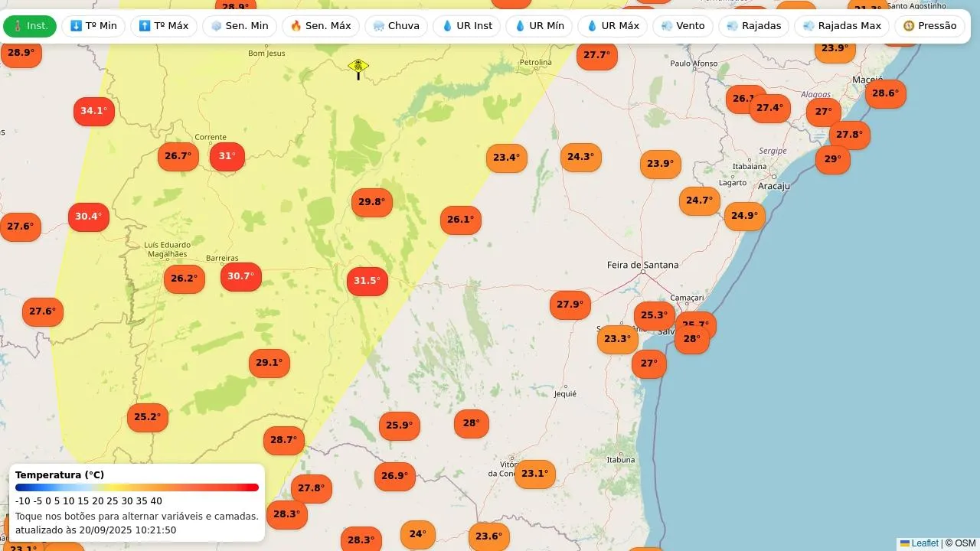This screenshot has width=980, height=551.
Task: Click the yellow weather warning marker icon
Action: [358, 67]
